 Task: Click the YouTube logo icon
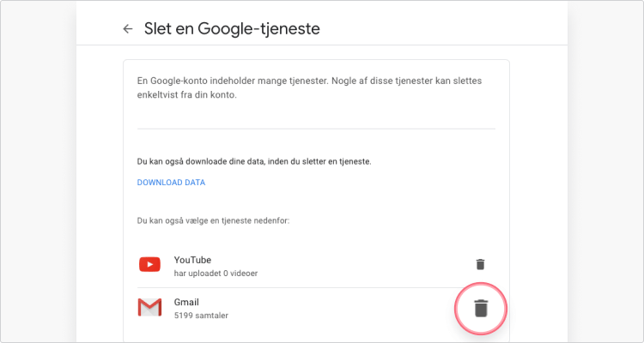tap(149, 265)
